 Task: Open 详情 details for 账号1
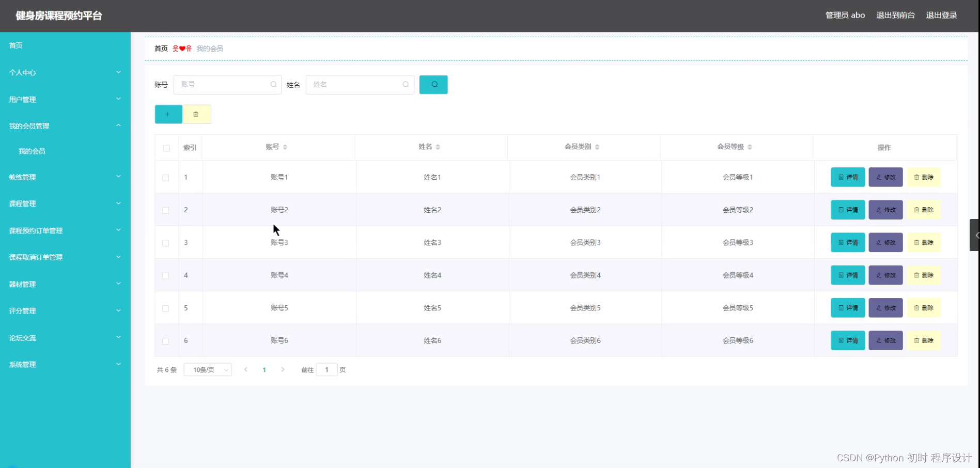[x=847, y=177]
